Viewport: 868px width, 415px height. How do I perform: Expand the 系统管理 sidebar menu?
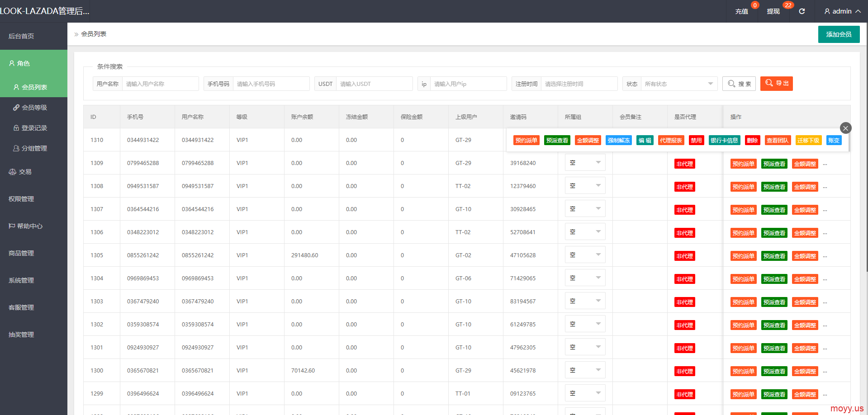pos(33,280)
